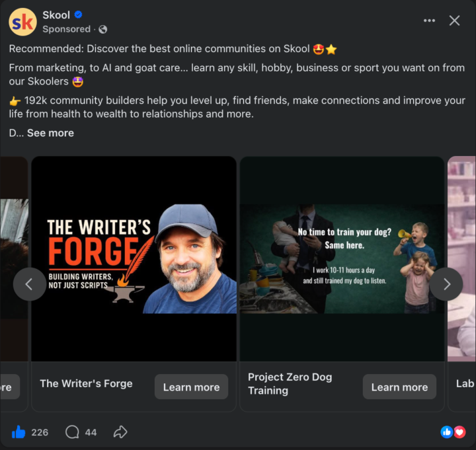Advance to the next carousel card
Image resolution: width=476 pixels, height=450 pixels.
pos(446,284)
